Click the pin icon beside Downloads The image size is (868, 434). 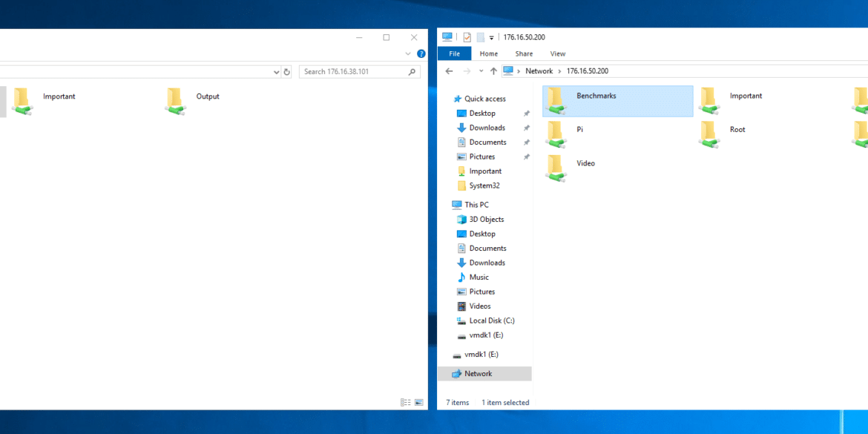[527, 128]
